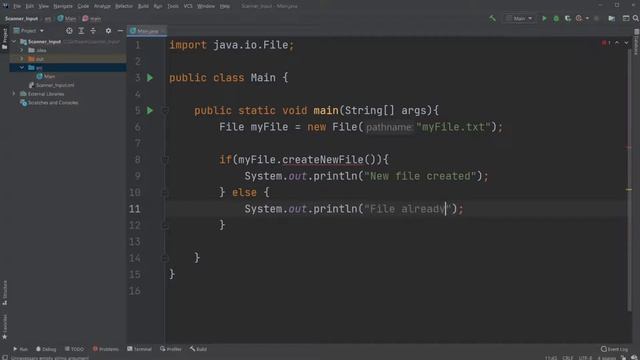Toggle the Favorites side tab

pos(4,327)
